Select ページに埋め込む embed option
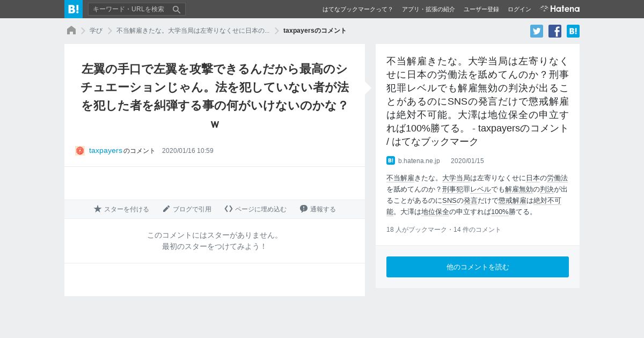 (255, 209)
